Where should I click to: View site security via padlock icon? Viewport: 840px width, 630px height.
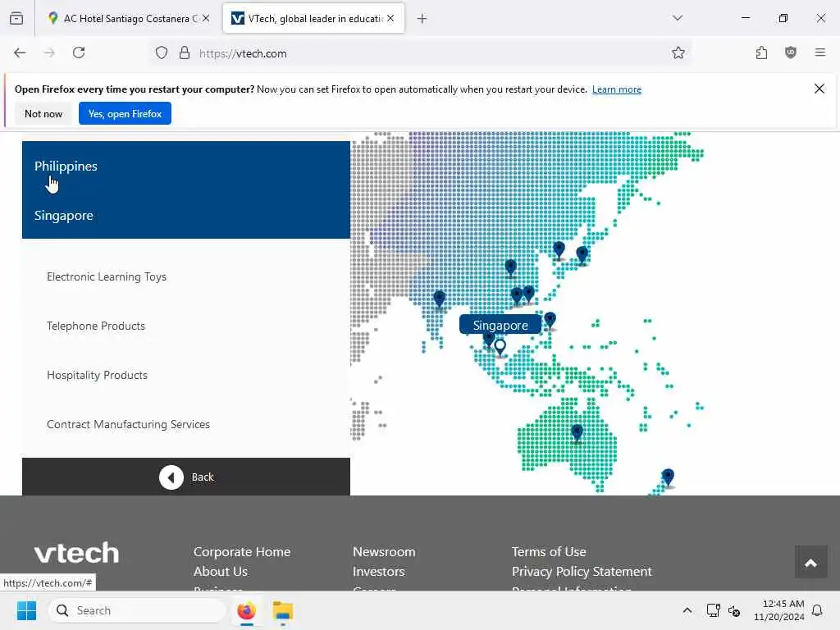[x=185, y=53]
